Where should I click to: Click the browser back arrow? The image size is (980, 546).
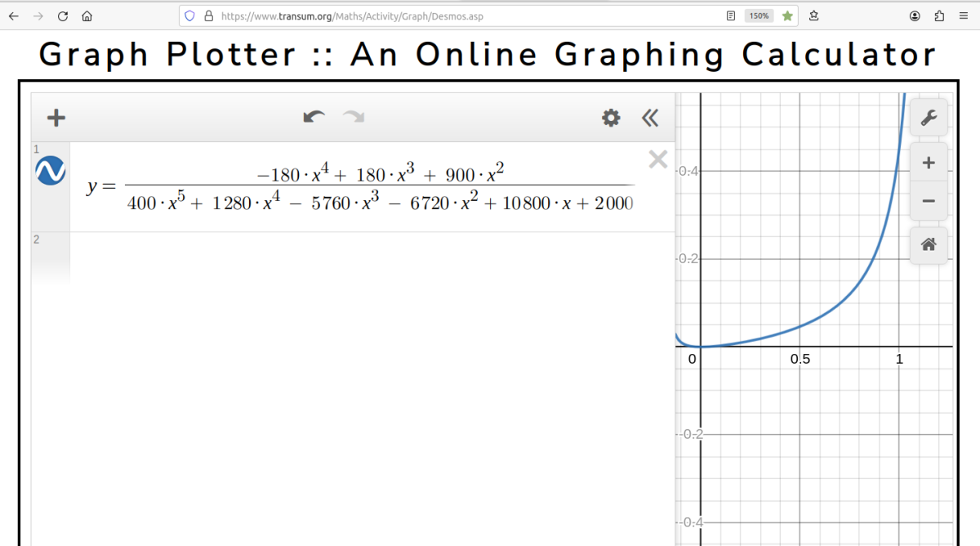tap(13, 16)
